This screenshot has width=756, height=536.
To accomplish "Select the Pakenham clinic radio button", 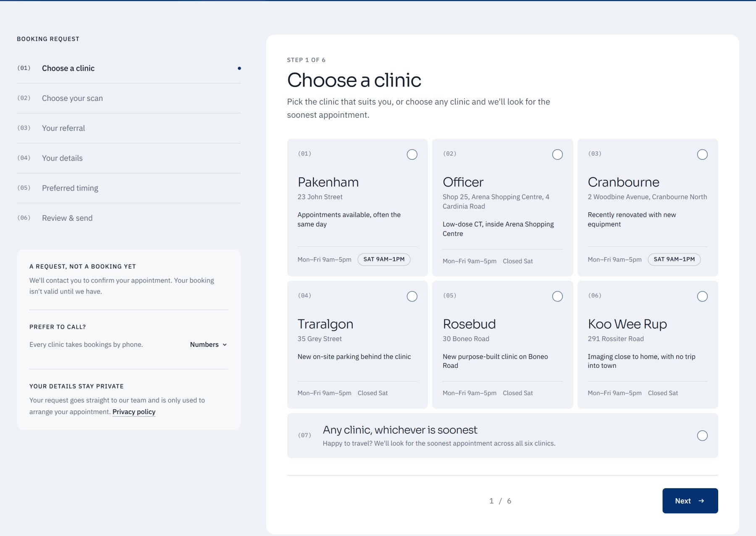I will pyautogui.click(x=412, y=154).
